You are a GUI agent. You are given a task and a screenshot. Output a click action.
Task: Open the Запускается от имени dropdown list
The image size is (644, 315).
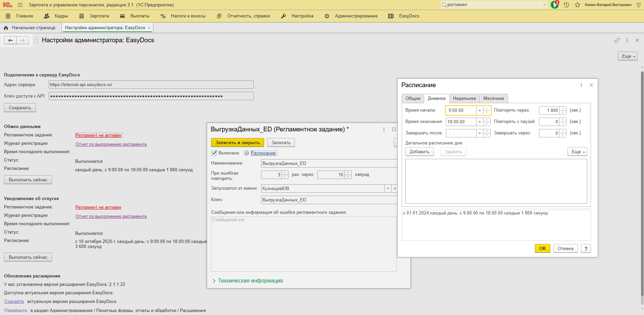tap(388, 189)
